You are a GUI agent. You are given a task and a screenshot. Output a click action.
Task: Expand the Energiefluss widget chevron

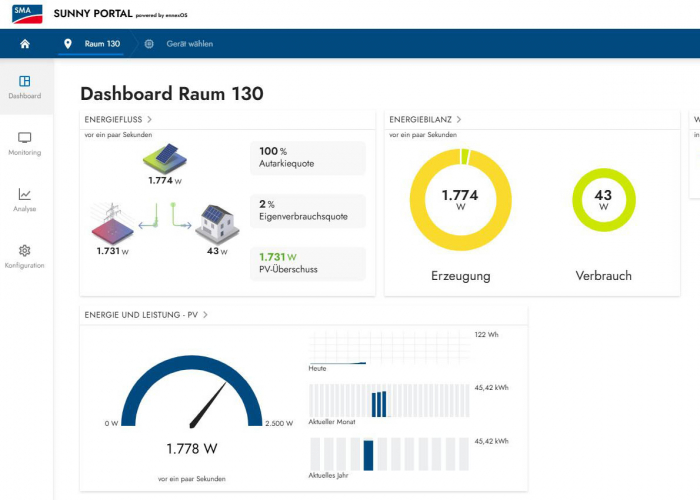pyautogui.click(x=149, y=120)
